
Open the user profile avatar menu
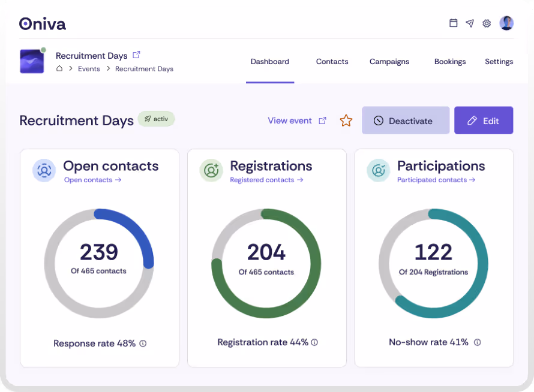coord(506,23)
